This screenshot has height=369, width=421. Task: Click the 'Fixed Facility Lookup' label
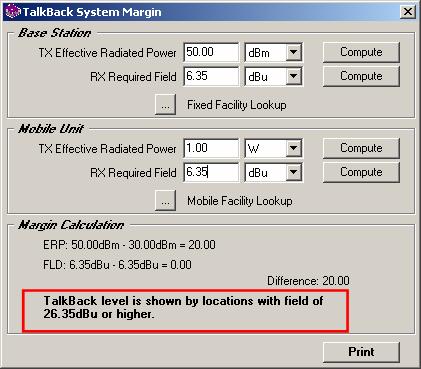click(237, 105)
